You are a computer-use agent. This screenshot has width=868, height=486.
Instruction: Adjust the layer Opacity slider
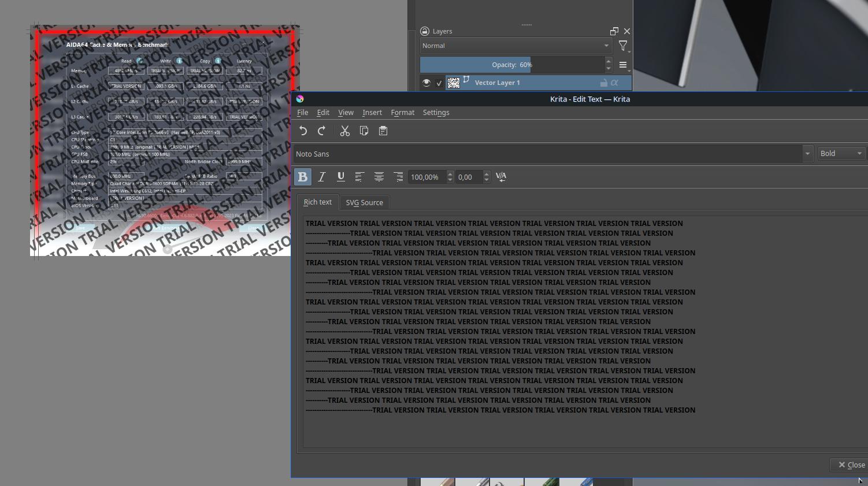512,65
